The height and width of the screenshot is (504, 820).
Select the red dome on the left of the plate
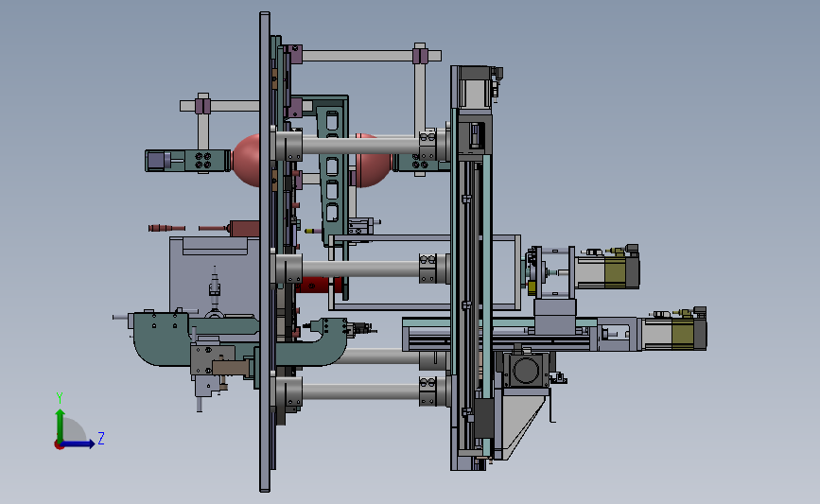click(246, 160)
